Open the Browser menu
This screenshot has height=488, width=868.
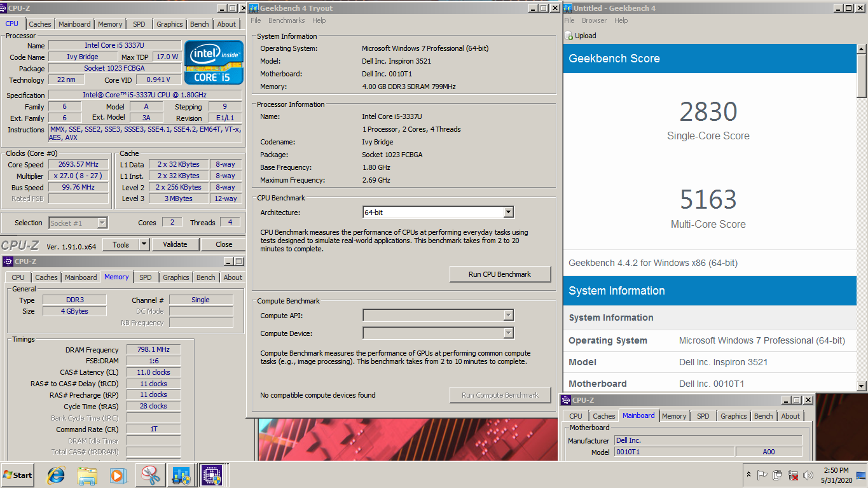point(594,20)
